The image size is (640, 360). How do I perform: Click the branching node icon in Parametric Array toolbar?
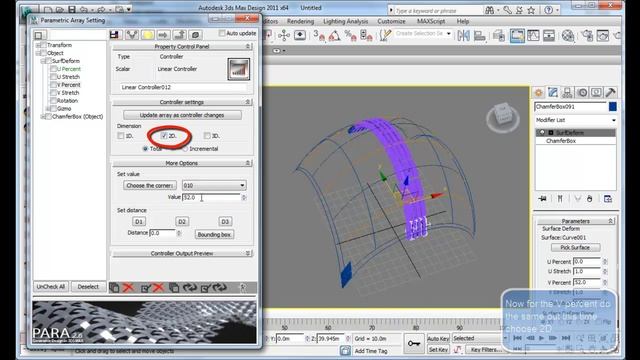pos(131,35)
